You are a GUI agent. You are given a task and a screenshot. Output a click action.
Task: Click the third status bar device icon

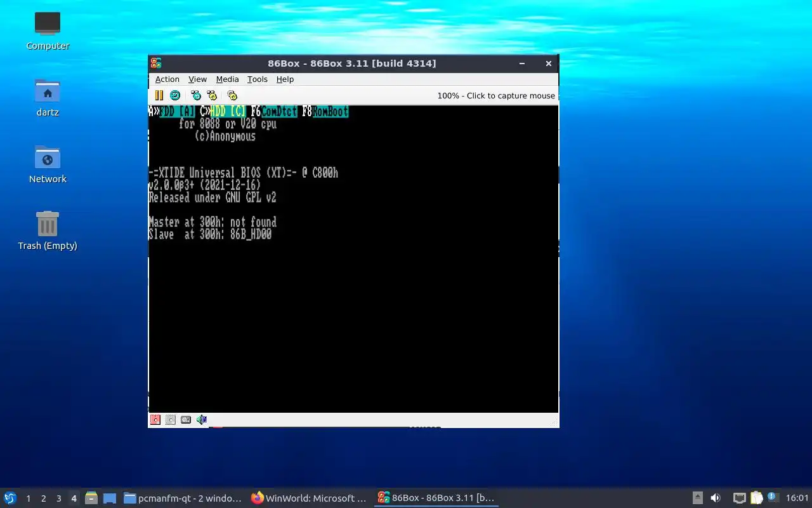186,419
